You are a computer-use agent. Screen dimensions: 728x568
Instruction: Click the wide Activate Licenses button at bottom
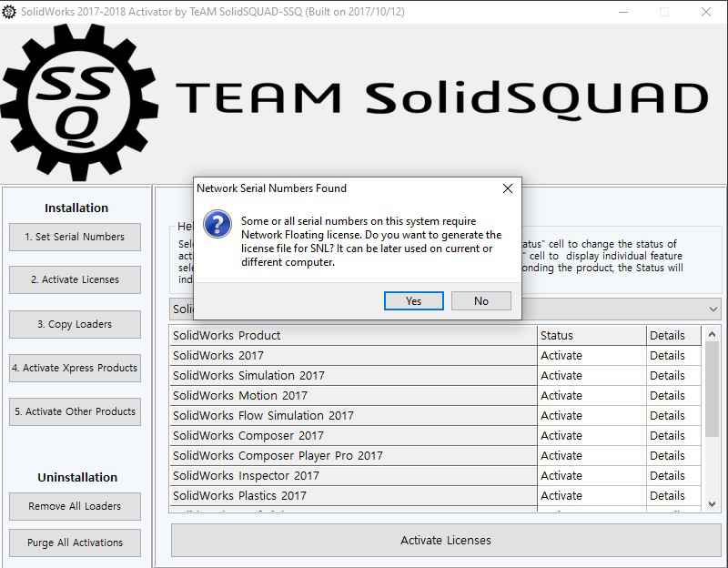(445, 541)
